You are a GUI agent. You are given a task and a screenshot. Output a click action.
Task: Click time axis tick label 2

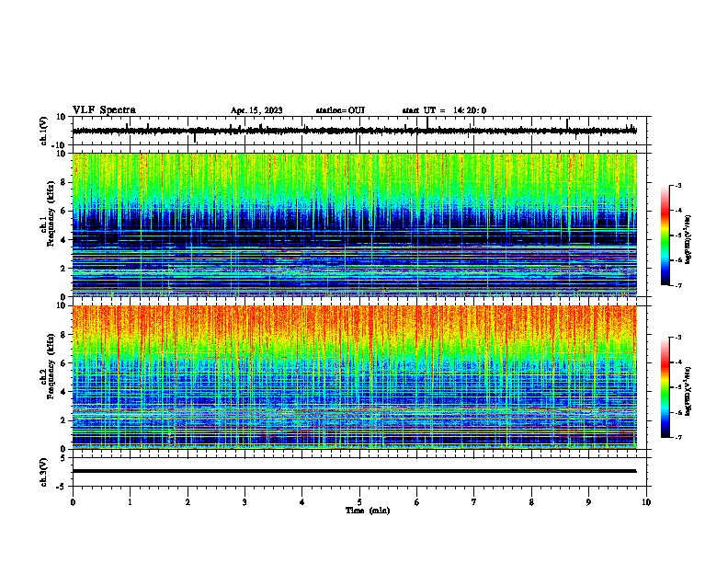pos(188,502)
